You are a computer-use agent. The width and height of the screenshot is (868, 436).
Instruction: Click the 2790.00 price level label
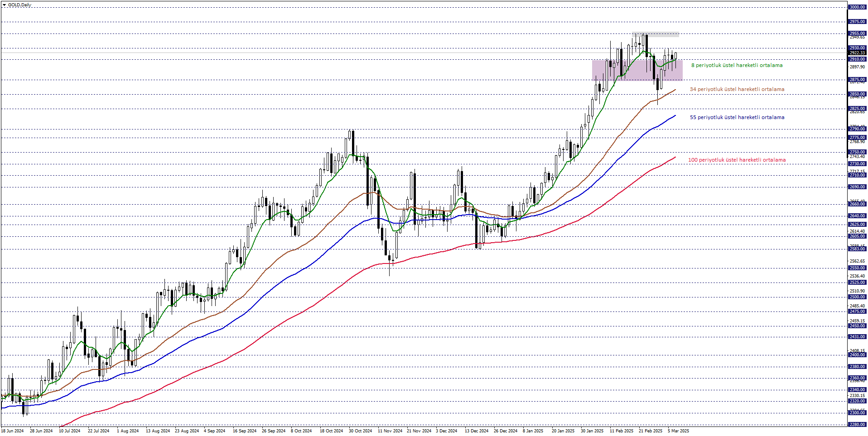(x=857, y=129)
